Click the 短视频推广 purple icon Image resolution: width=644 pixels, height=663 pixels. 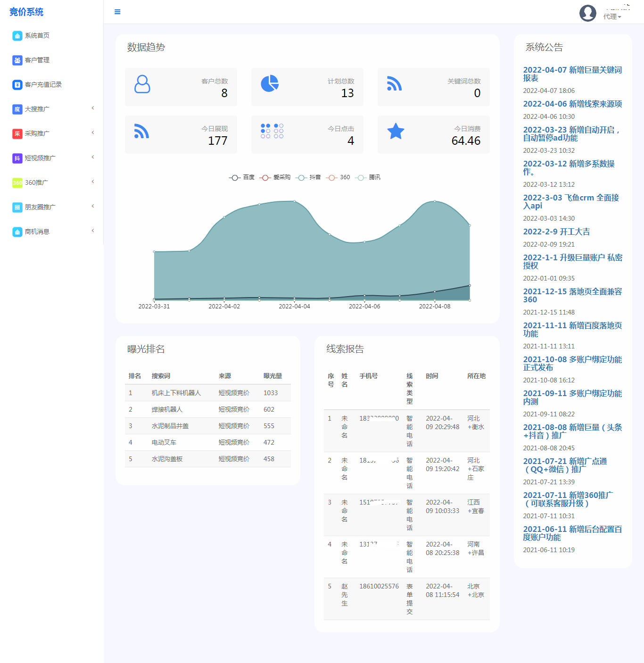point(17,158)
